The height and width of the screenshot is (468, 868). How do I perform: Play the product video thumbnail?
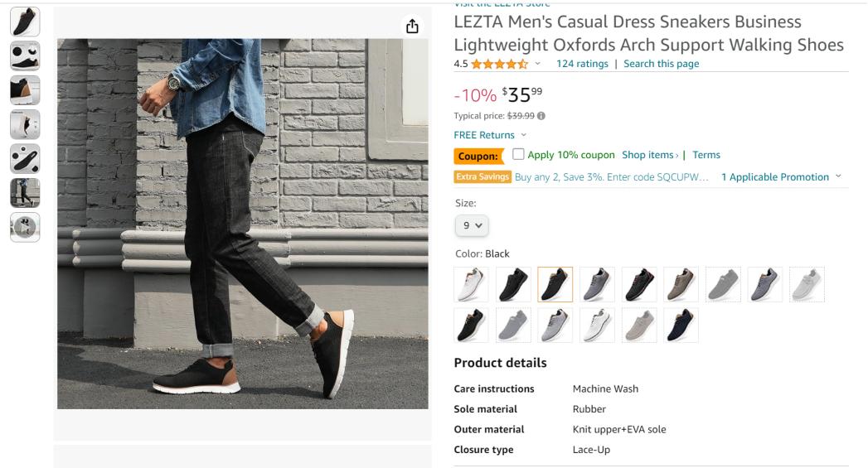click(x=25, y=227)
